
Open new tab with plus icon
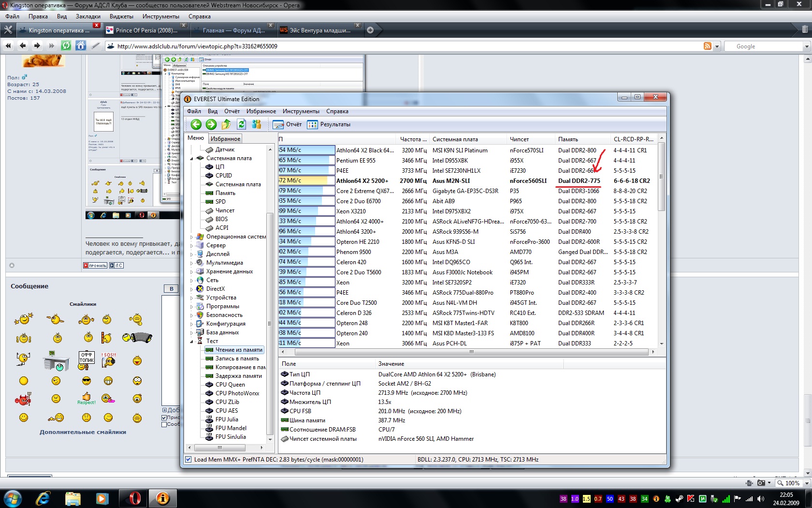click(x=370, y=30)
